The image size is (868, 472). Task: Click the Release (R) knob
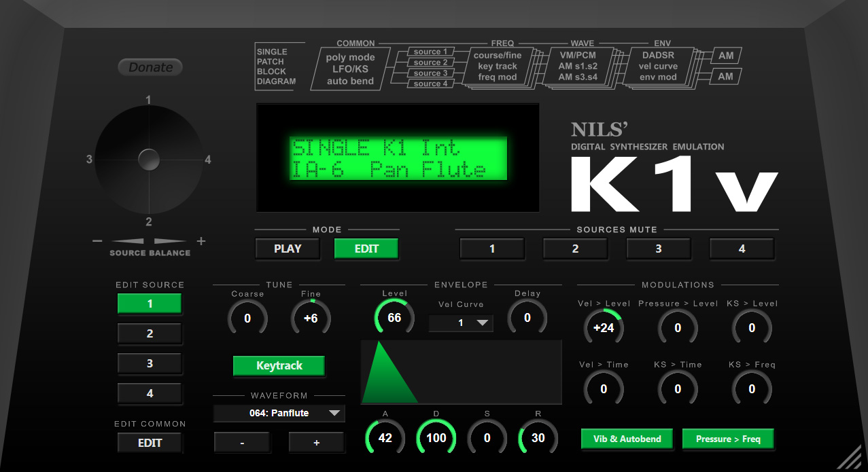(538, 438)
